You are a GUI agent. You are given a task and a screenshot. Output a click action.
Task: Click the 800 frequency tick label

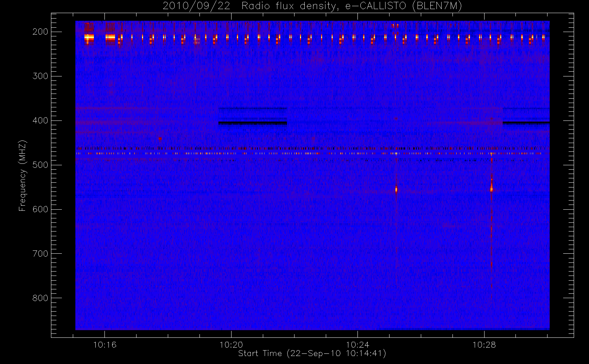40,298
